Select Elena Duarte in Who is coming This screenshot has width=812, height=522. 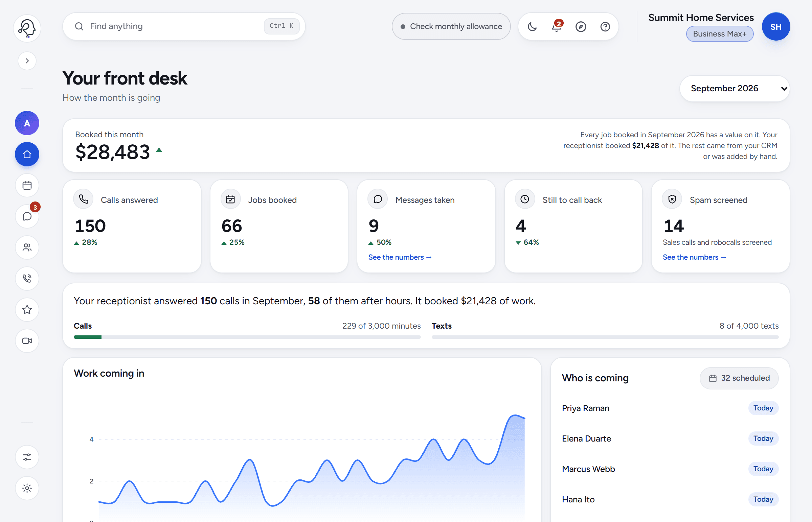670,438
